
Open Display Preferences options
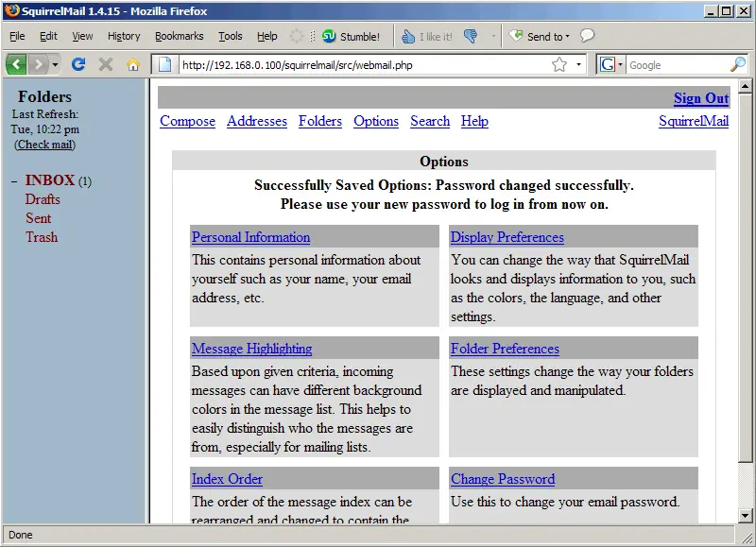click(507, 237)
